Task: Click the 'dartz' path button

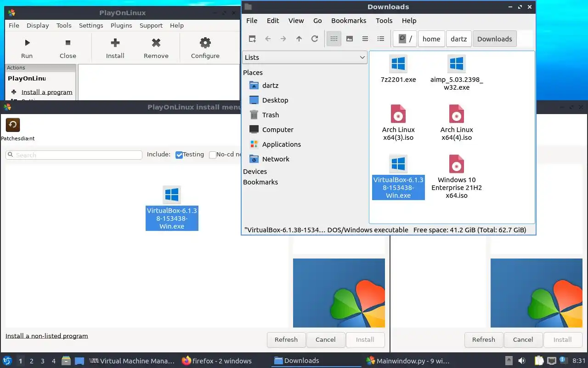Action: (x=458, y=39)
